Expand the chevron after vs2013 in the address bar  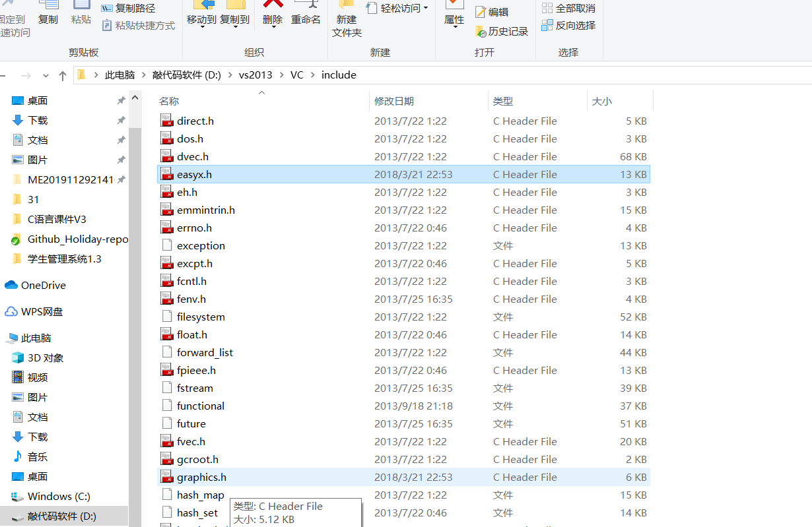coord(282,75)
